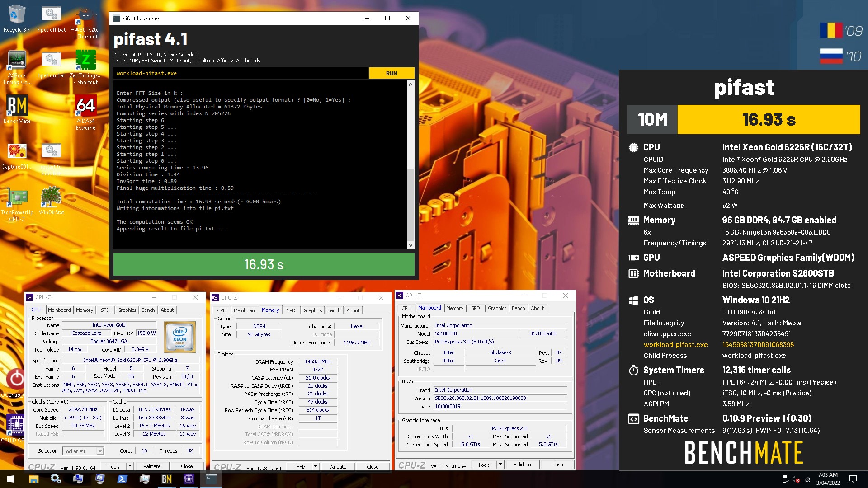Open SPD tab in right CPU-Z window
The image size is (868, 488).
click(476, 308)
